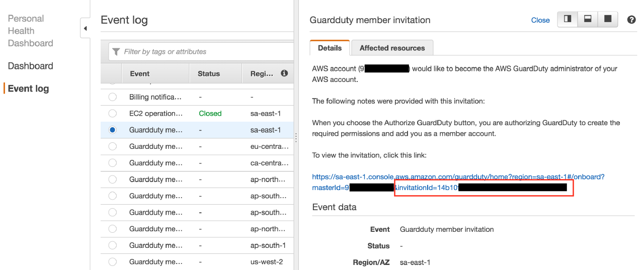Viewport: 644px width, 270px height.
Task: Select the EC2 operation event radio button
Action: 112,114
